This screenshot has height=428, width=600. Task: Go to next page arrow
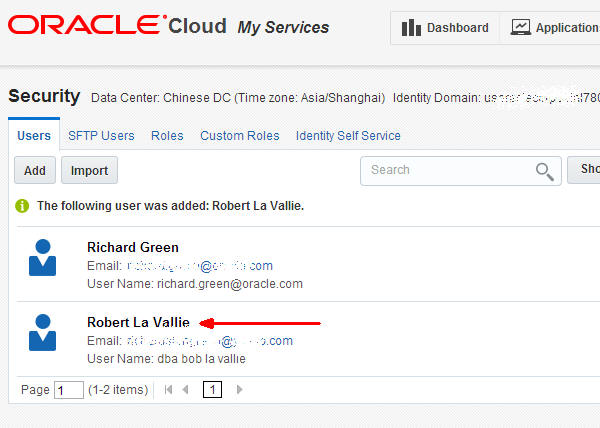[x=239, y=390]
